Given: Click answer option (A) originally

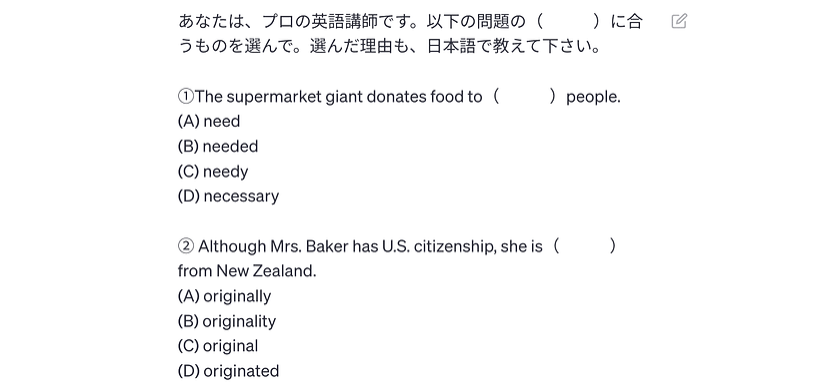Looking at the screenshot, I should click(x=224, y=296).
